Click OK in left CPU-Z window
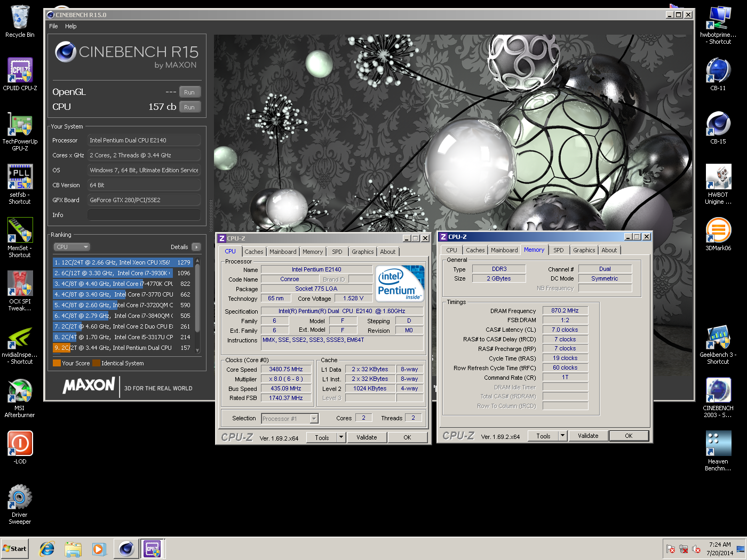747x560 pixels. click(x=407, y=437)
